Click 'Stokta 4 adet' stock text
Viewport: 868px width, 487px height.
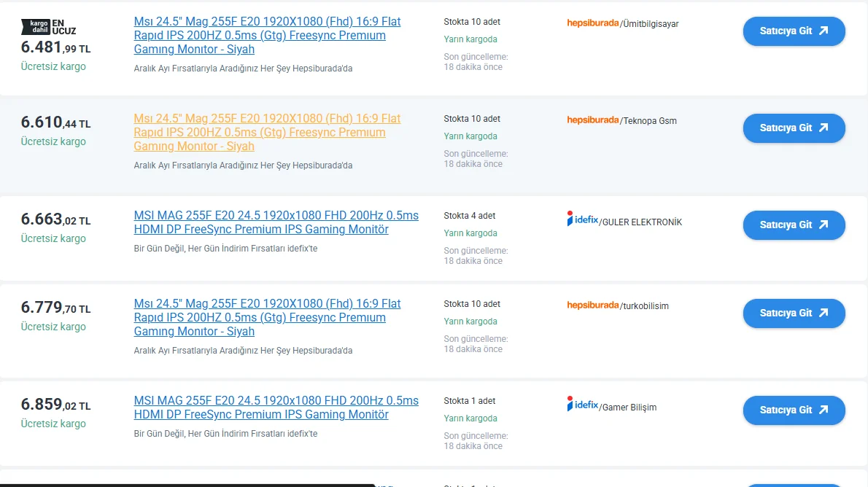click(x=470, y=216)
